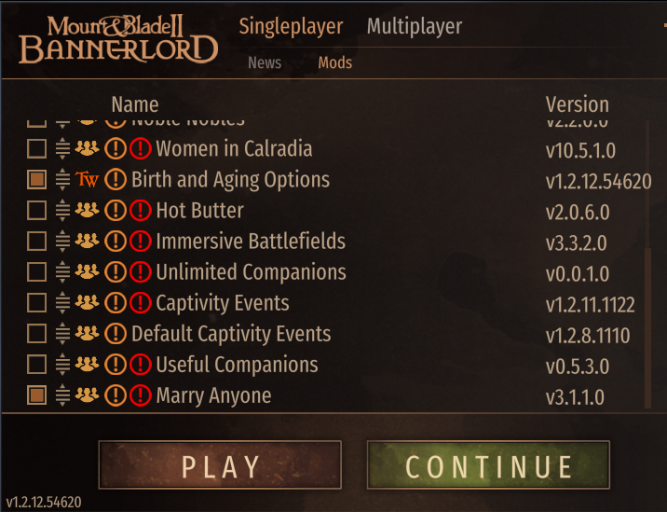Click red error icon beside Marry Anyone

click(140, 395)
